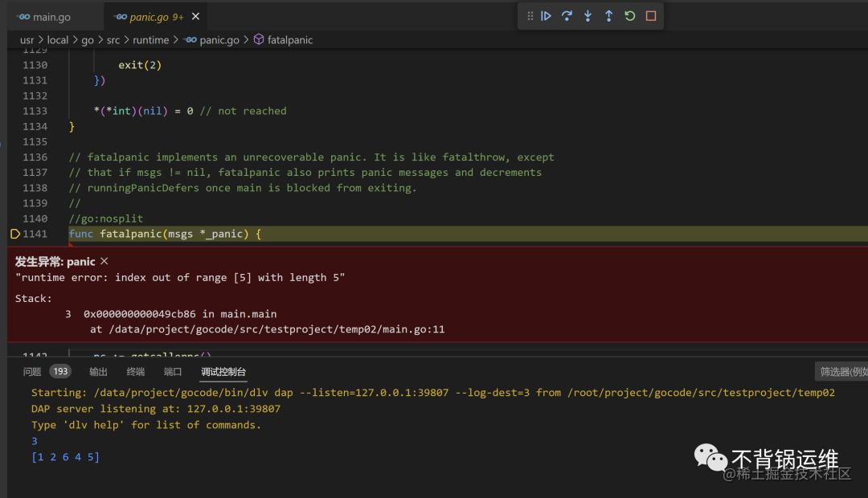The width and height of the screenshot is (868, 498).
Task: Restart the debug session
Action: [630, 16]
